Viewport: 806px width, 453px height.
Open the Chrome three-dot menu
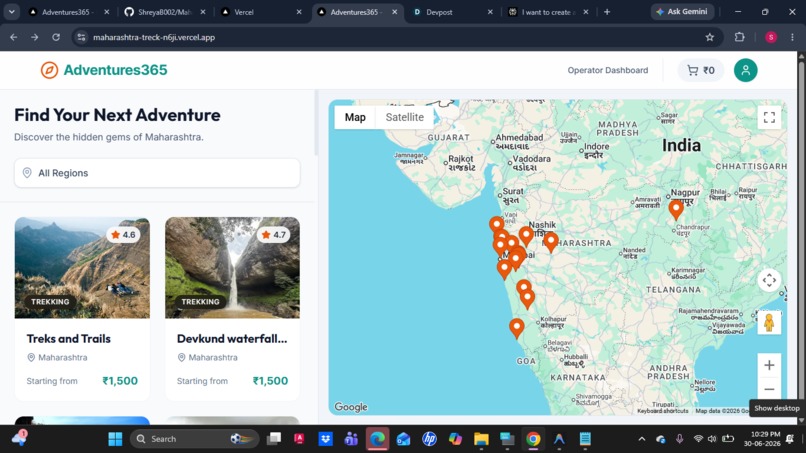pyautogui.click(x=792, y=37)
